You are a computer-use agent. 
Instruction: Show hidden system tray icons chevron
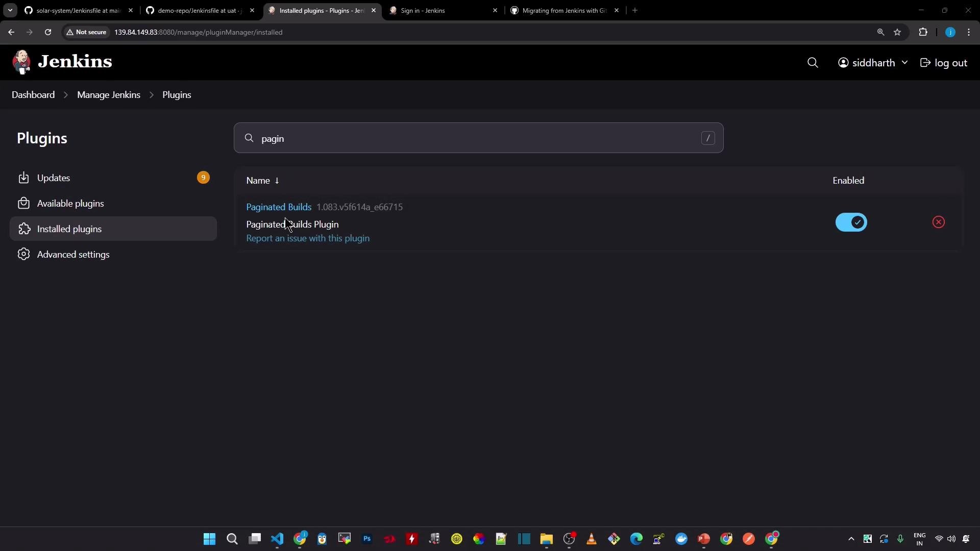click(851, 539)
